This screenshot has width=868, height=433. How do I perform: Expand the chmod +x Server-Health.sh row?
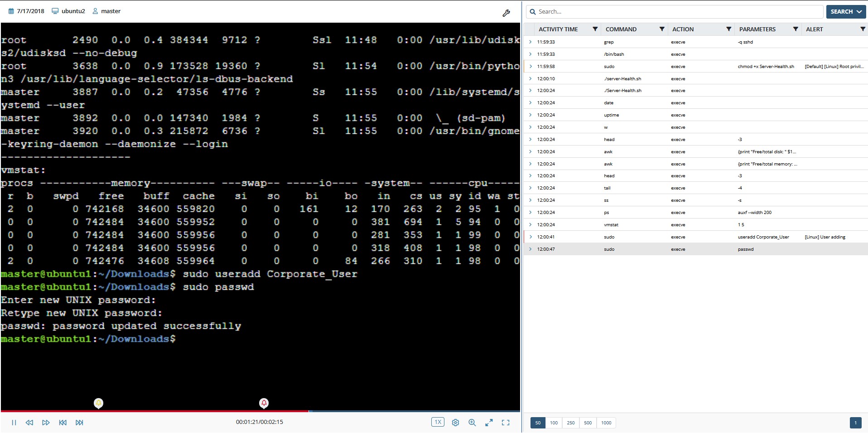click(530, 66)
